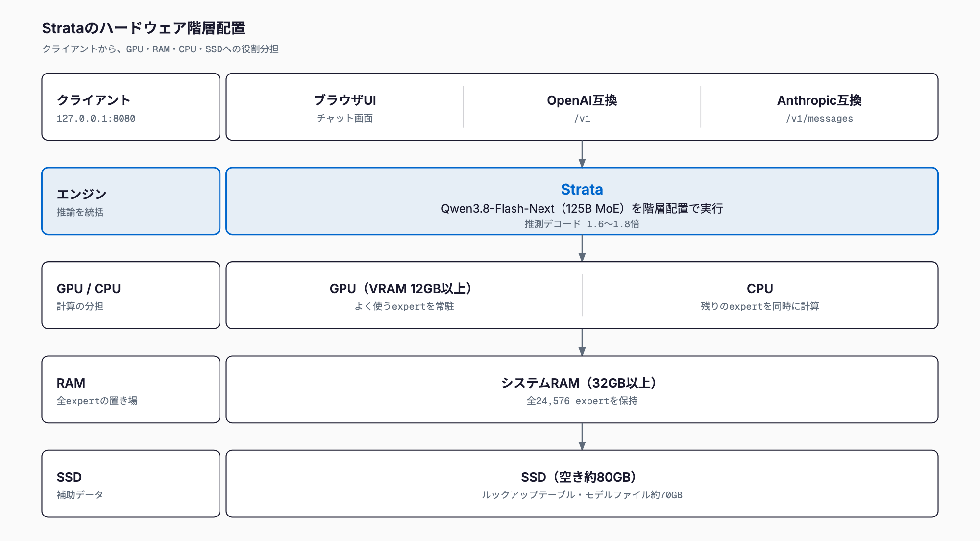Click 'チャット画面' under ブラウザUI
The height and width of the screenshot is (541, 980).
point(345,118)
